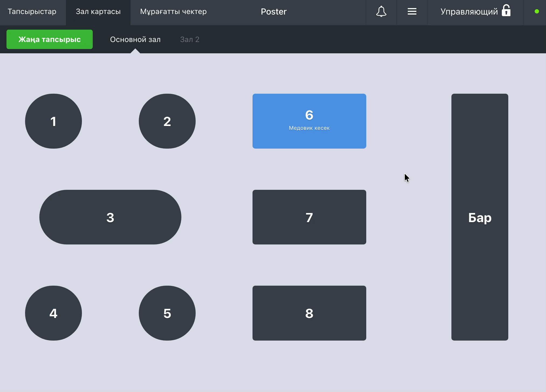Select the wide oval table 3

(110, 217)
